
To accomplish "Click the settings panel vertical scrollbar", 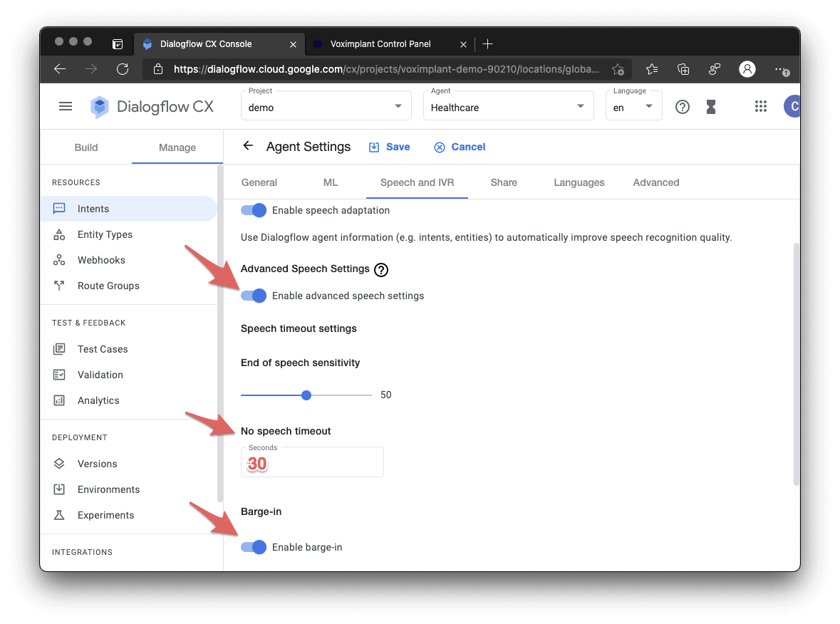I will click(796, 364).
